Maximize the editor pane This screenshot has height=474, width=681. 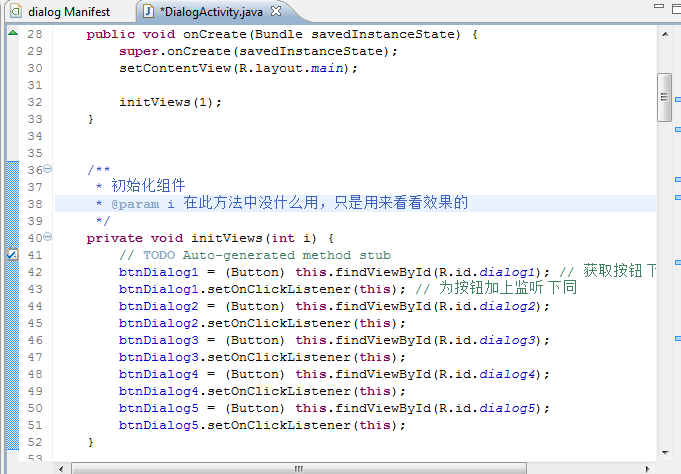click(676, 8)
